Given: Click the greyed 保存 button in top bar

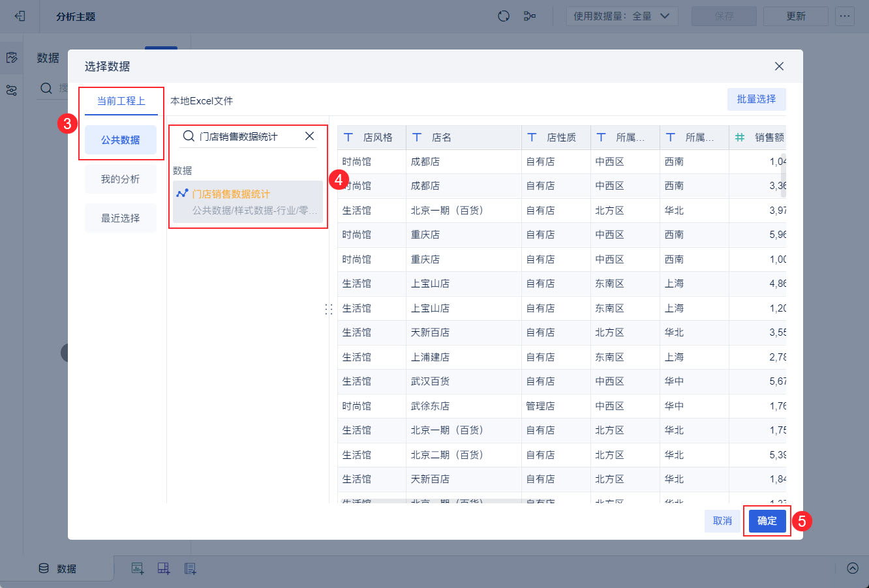Looking at the screenshot, I should (724, 16).
